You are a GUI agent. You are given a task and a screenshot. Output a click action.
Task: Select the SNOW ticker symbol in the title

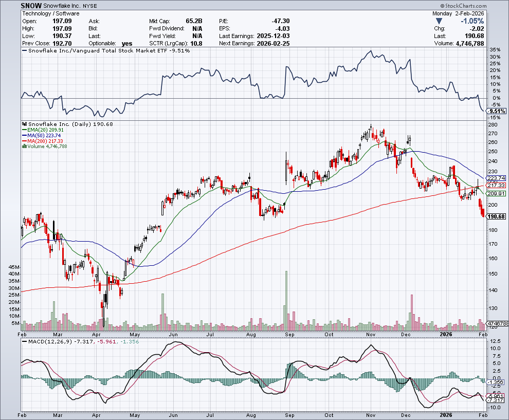[x=31, y=6]
